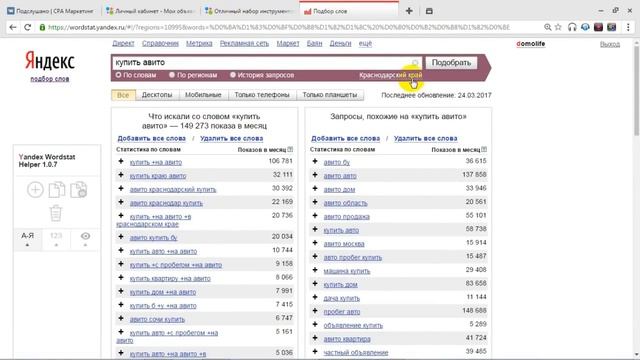Sort by frequency 123 in Helper panel
This screenshot has height=360, width=640.
tap(56, 239)
